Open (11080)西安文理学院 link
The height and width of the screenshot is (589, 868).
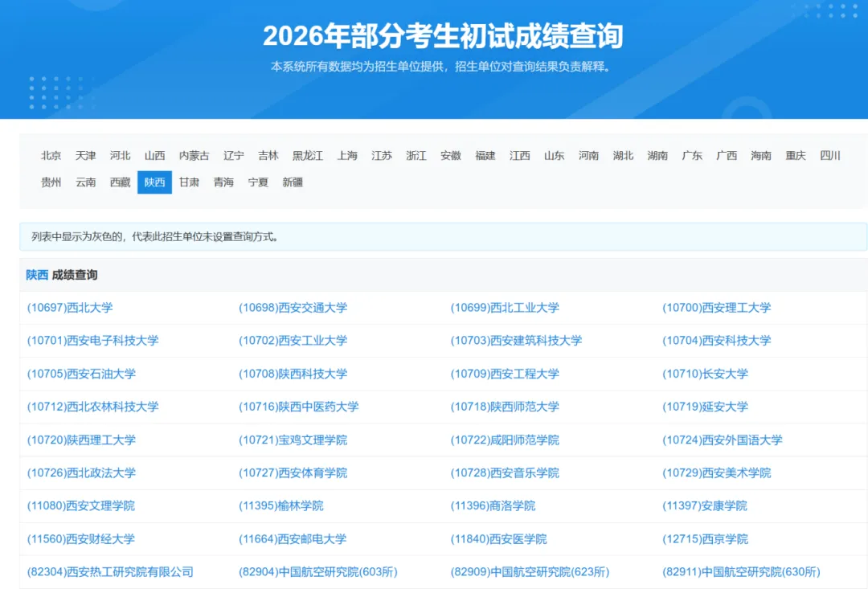pyautogui.click(x=81, y=506)
